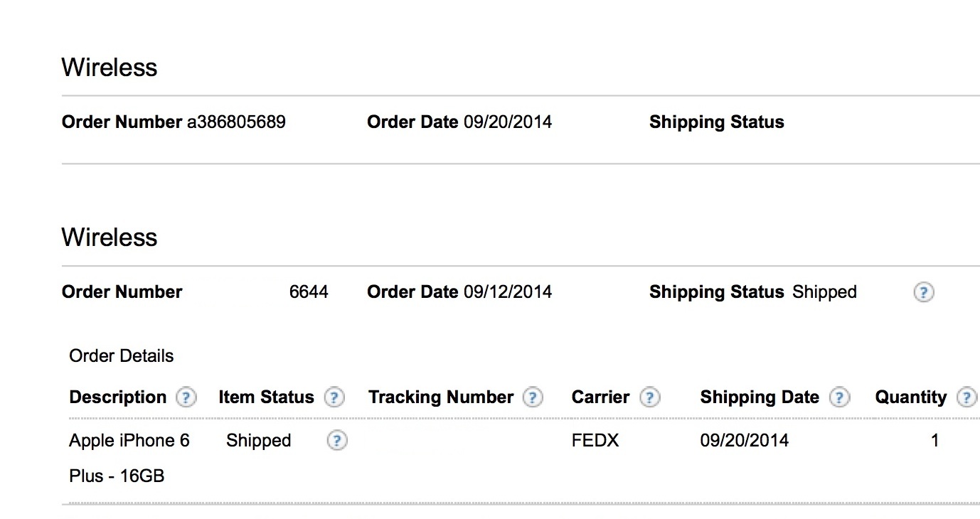Click the Apple iPhone 6 Plus description

(129, 458)
